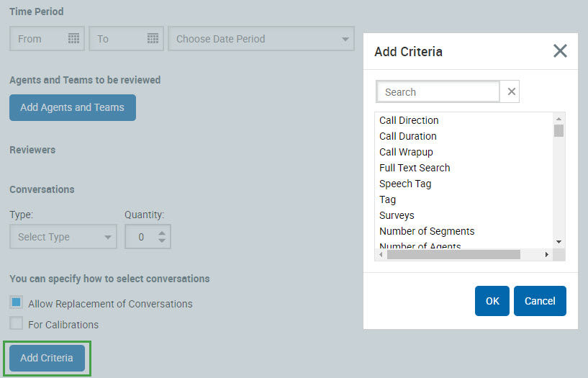Select Call Direction from criteria list
The image size is (588, 378).
pos(409,120)
